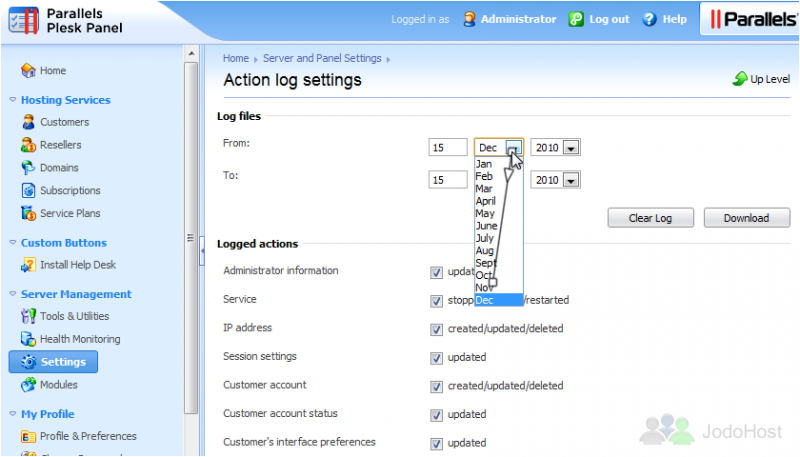Click the Help question mark icon
The height and width of the screenshot is (457, 800).
coord(649,19)
